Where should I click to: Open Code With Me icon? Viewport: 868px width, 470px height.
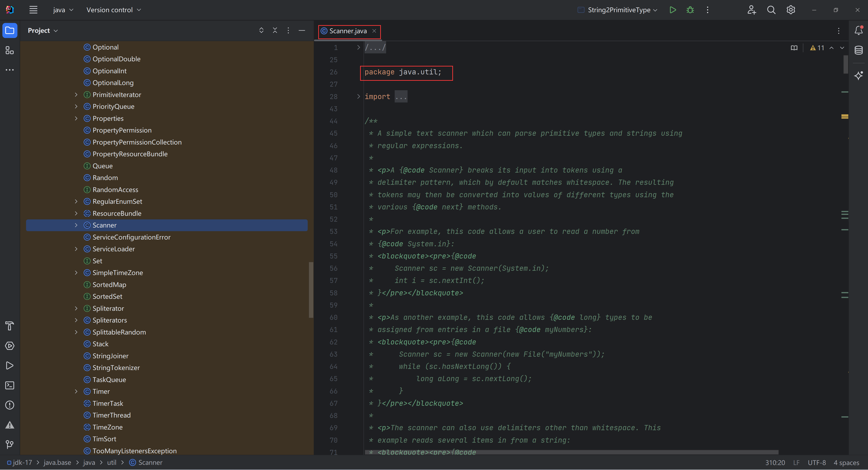tap(751, 10)
